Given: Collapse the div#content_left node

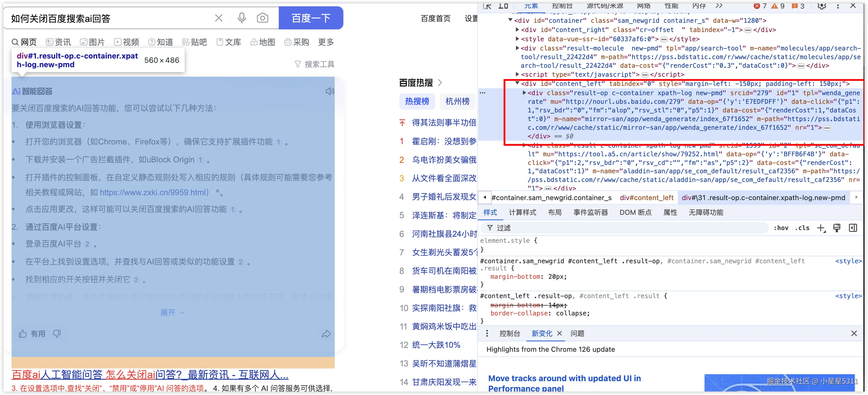Looking at the screenshot, I should coord(517,83).
